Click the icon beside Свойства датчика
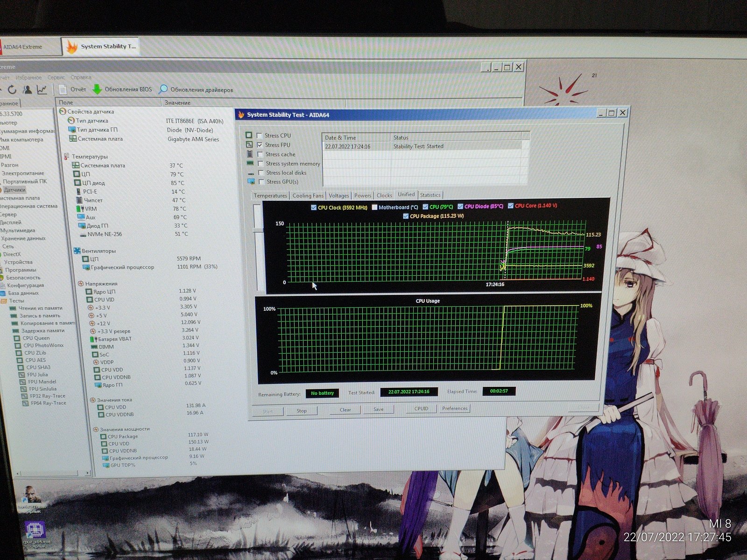The image size is (747, 560). coord(62,112)
